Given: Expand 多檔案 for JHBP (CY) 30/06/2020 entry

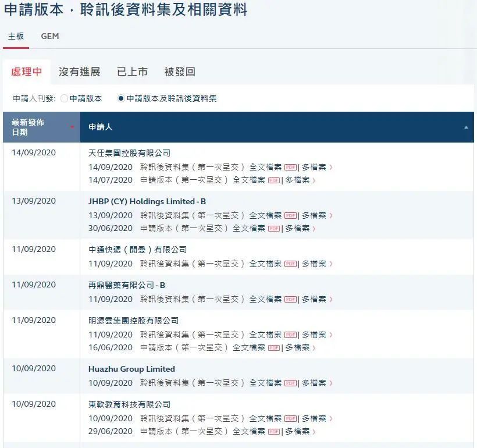Looking at the screenshot, I should tap(301, 228).
